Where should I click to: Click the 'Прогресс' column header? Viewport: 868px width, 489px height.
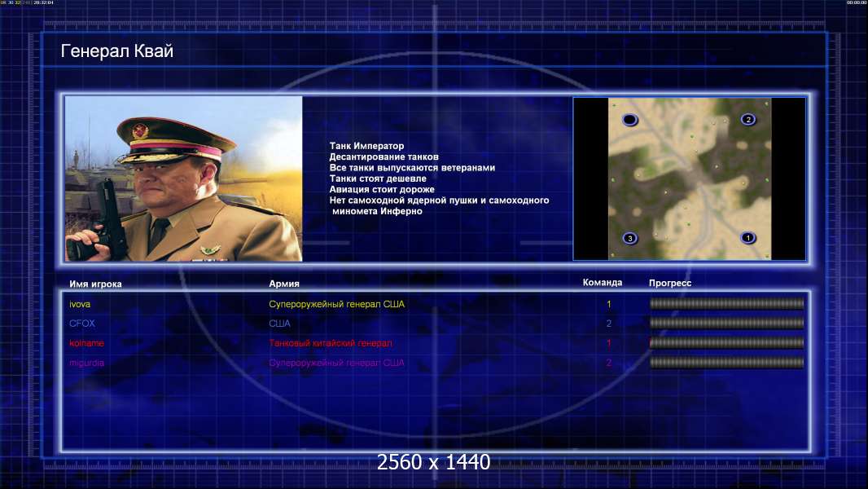tap(670, 283)
